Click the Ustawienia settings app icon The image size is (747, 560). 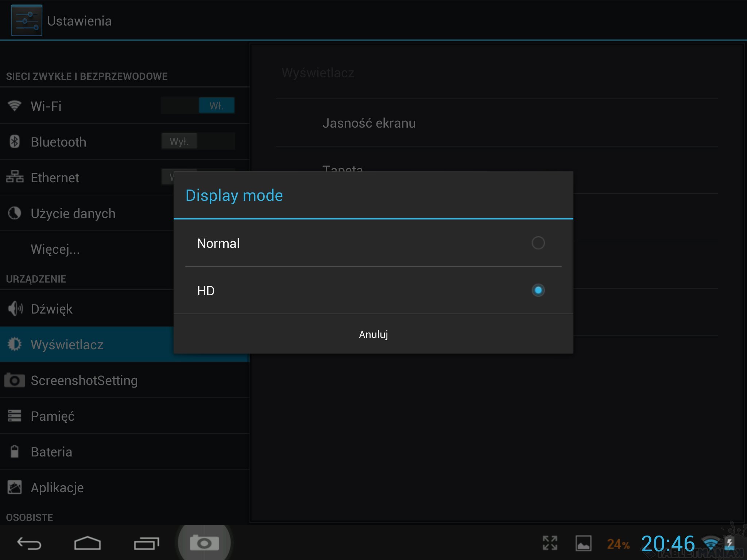pos(27,20)
